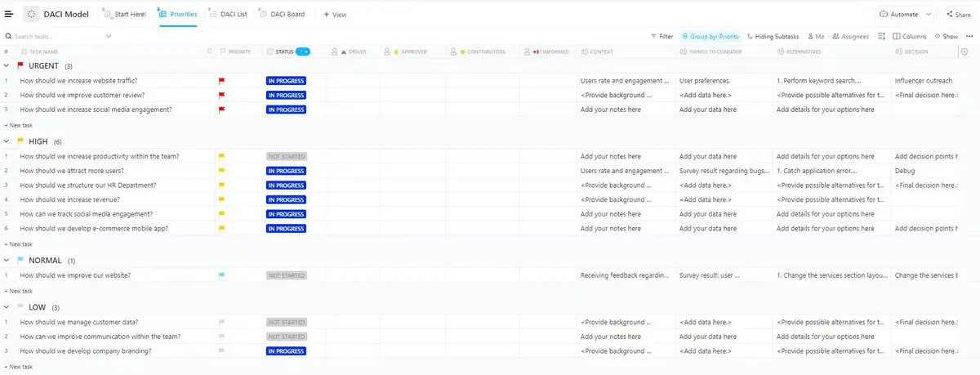
Task: Collapse the LOW group
Action: pos(7,307)
